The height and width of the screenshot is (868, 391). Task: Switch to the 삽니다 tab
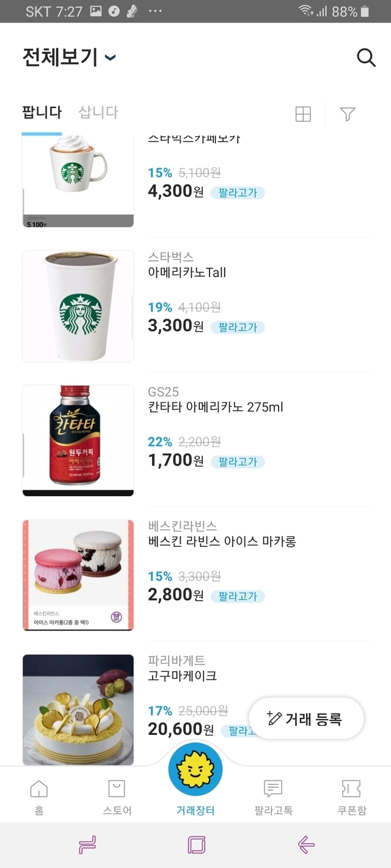pyautogui.click(x=98, y=112)
